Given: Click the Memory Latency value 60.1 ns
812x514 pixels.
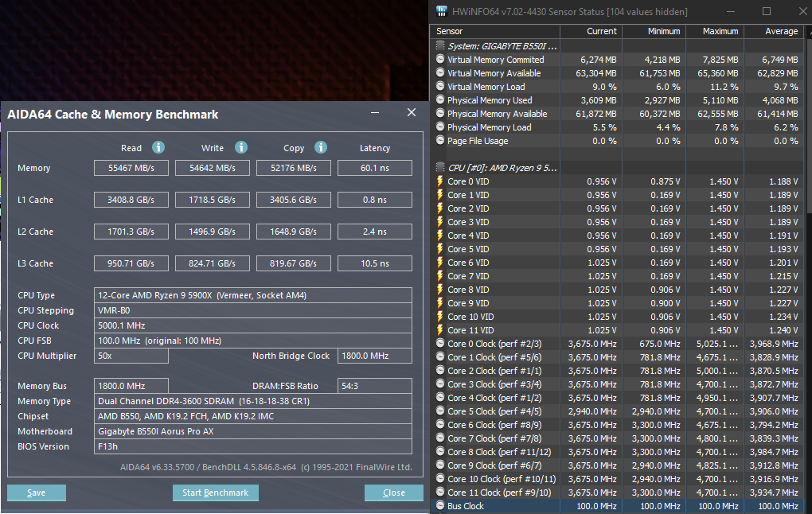Looking at the screenshot, I should point(375,168).
